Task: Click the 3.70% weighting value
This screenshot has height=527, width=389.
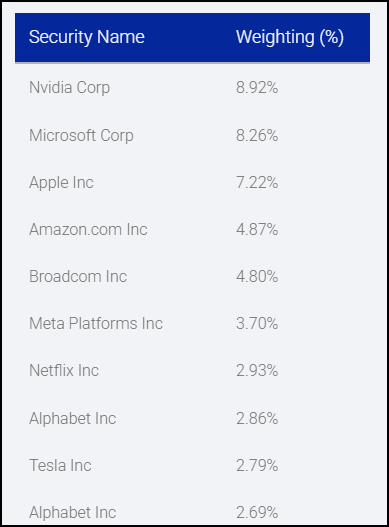Action: (257, 324)
